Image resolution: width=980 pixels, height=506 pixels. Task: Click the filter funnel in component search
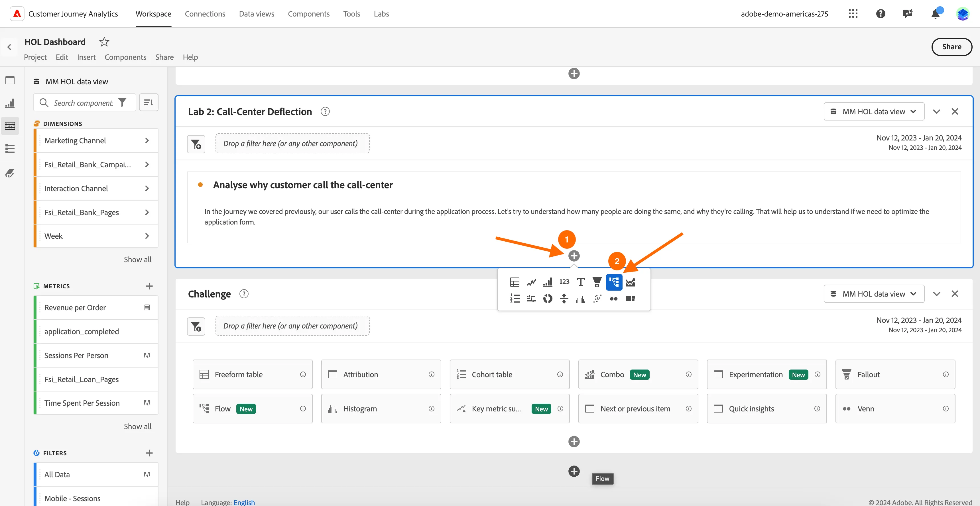[122, 102]
